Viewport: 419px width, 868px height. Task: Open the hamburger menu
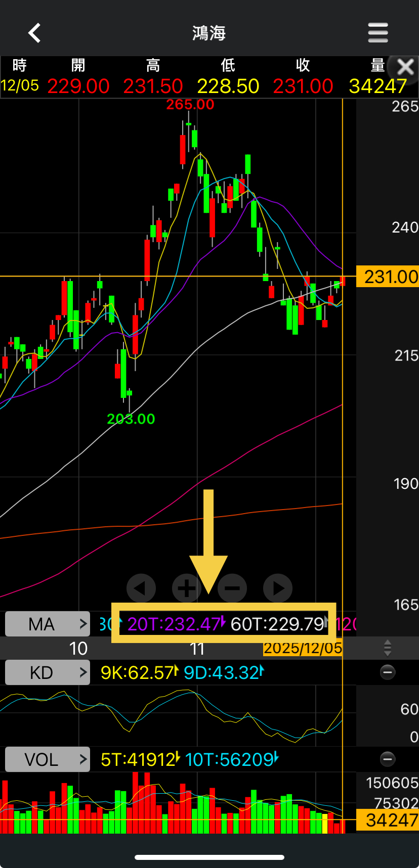(x=378, y=33)
